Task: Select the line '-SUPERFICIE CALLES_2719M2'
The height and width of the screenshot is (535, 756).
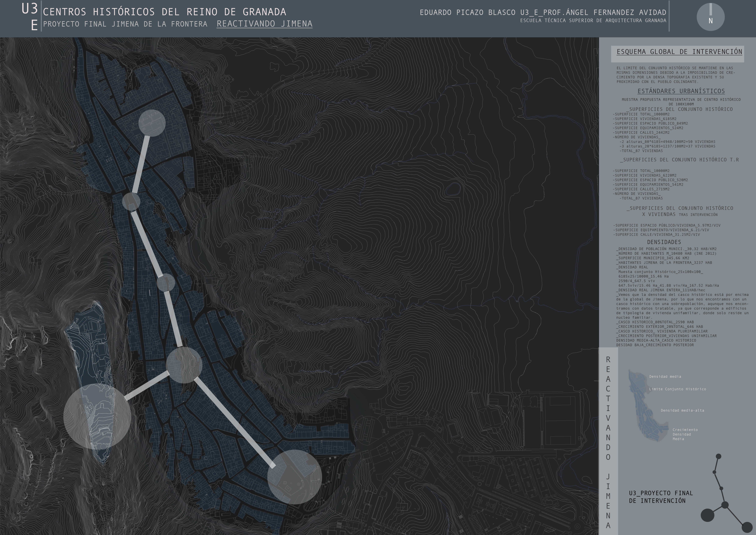Action: [641, 189]
